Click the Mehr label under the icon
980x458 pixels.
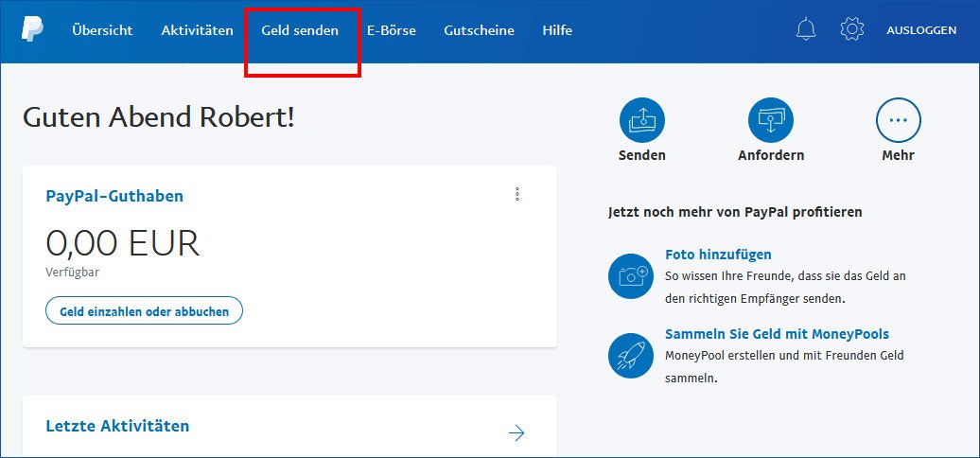click(898, 155)
